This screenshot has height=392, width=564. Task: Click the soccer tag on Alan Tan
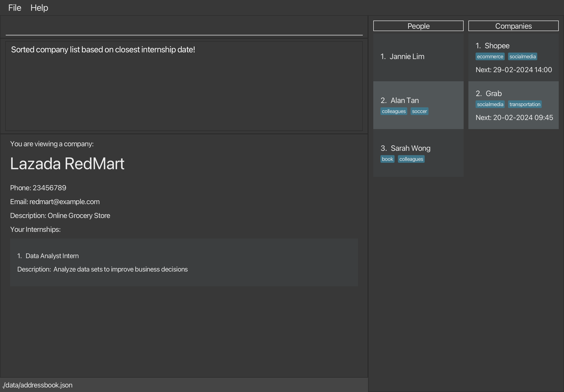419,112
